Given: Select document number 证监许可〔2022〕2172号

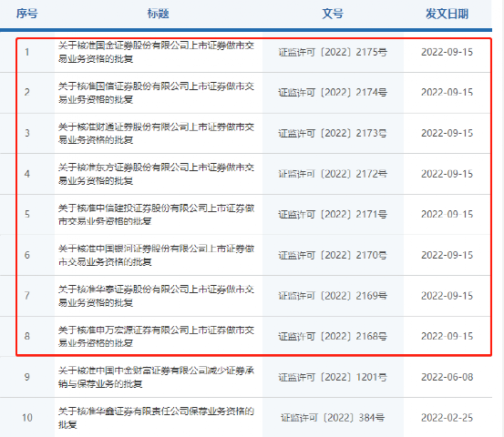Looking at the screenshot, I should point(333,174).
